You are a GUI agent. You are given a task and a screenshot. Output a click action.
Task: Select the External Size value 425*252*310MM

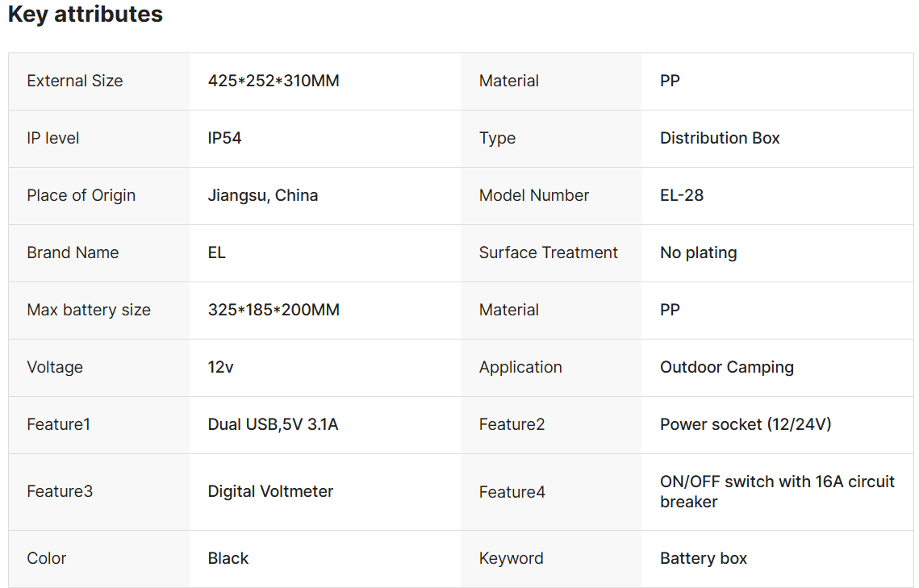click(x=274, y=81)
